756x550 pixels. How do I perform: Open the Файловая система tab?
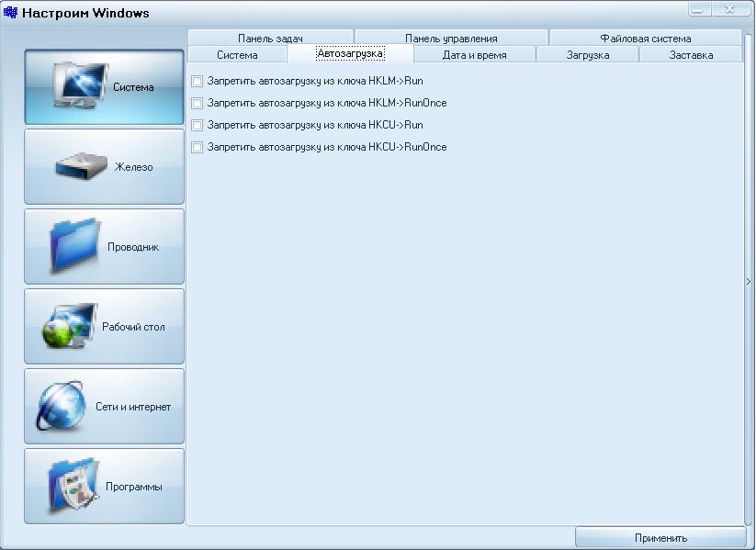click(x=646, y=38)
